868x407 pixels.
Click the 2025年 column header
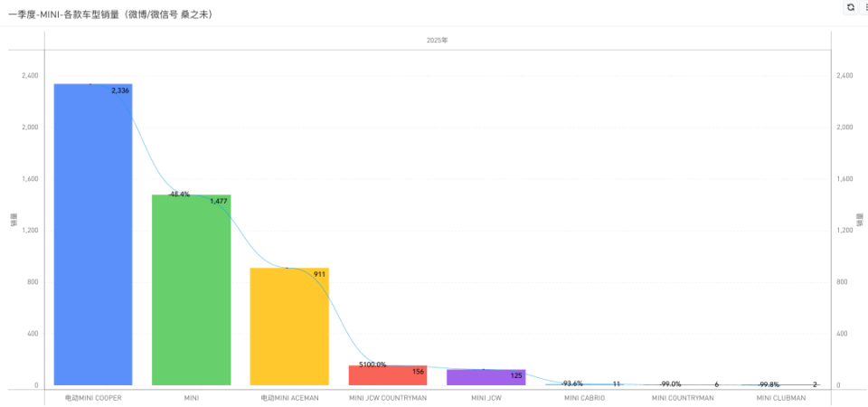pyautogui.click(x=438, y=41)
